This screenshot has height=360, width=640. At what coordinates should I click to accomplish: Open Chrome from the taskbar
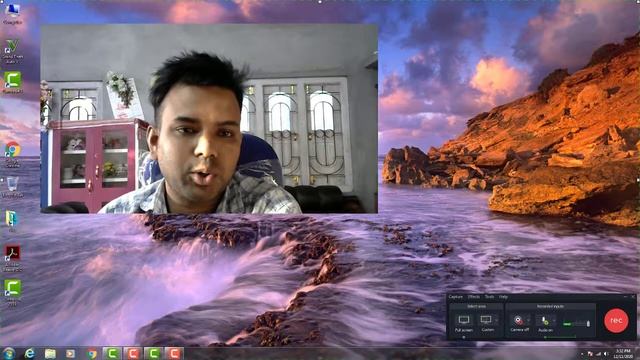click(91, 353)
